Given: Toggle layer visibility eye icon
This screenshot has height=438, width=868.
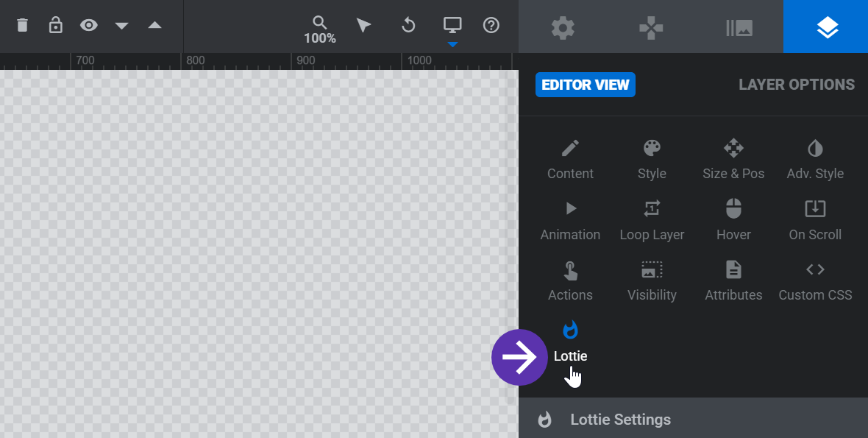Looking at the screenshot, I should (88, 25).
